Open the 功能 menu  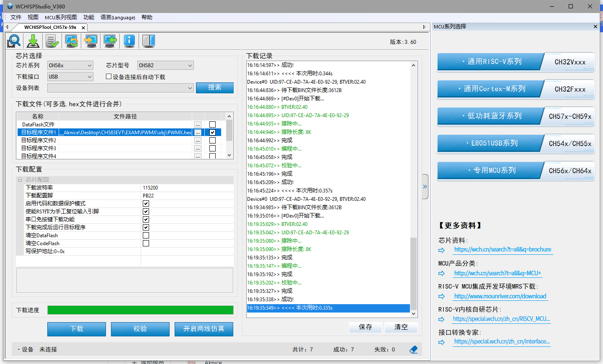tap(89, 18)
